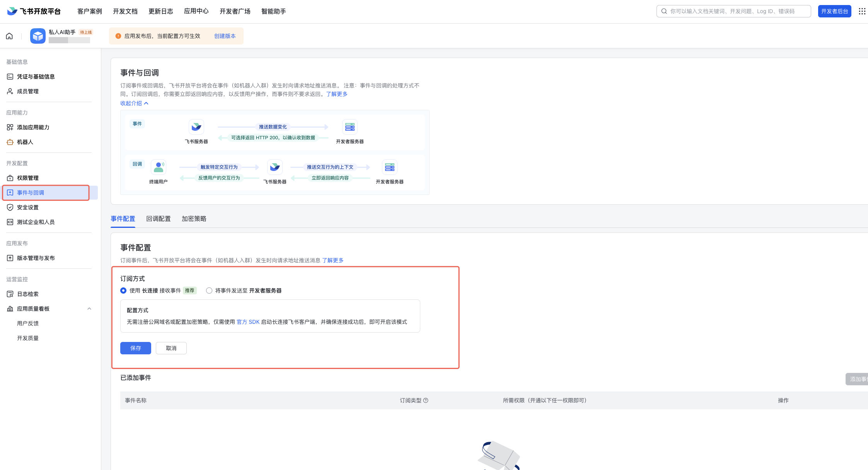Click the blue 保存 button
Viewport: 868px width, 470px height.
click(x=135, y=348)
